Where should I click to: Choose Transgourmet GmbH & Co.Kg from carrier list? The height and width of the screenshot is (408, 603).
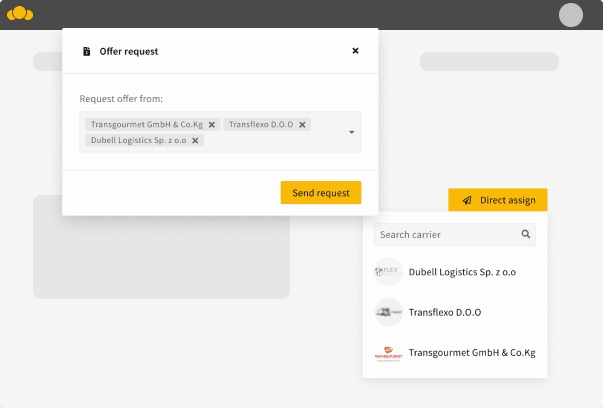coord(472,353)
